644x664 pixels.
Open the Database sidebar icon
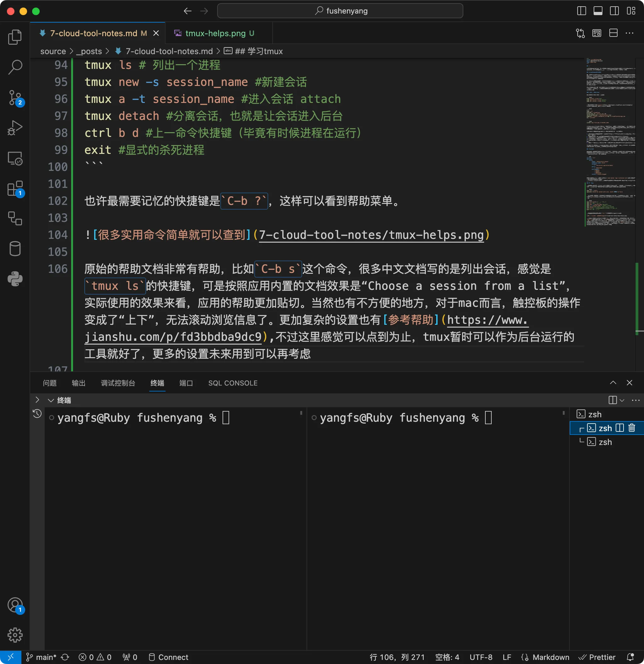click(15, 249)
